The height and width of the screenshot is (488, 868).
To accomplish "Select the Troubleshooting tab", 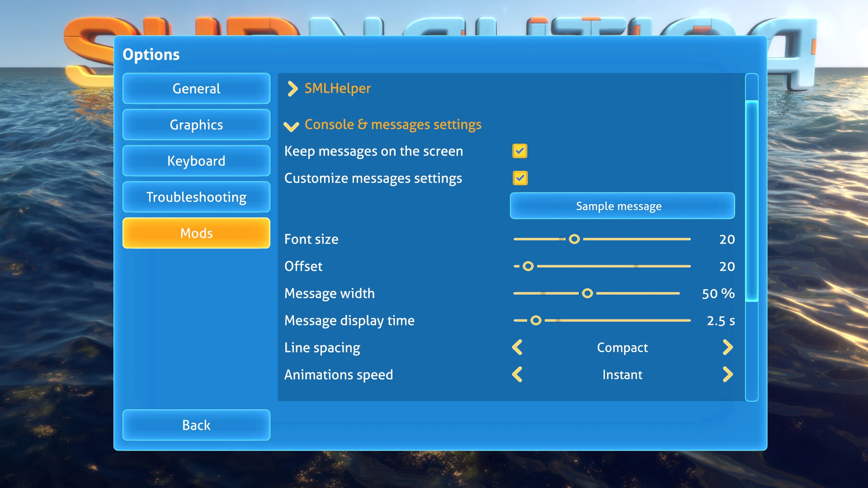I will coord(196,197).
